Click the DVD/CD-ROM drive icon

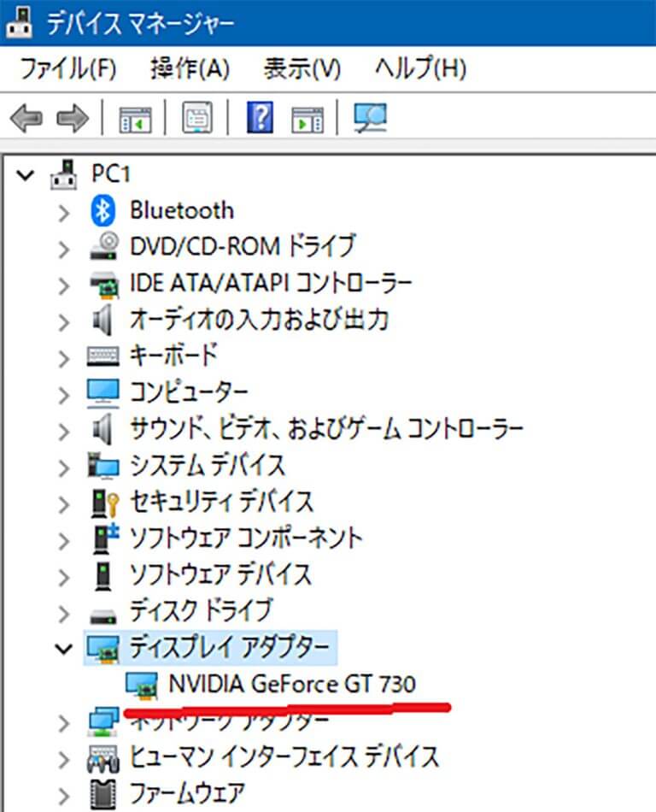103,246
